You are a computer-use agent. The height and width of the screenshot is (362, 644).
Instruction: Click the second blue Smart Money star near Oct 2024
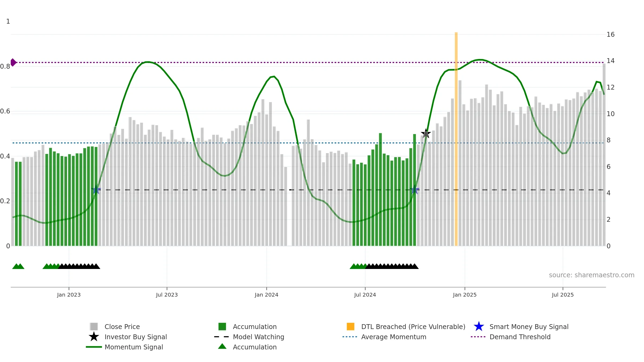point(415,190)
